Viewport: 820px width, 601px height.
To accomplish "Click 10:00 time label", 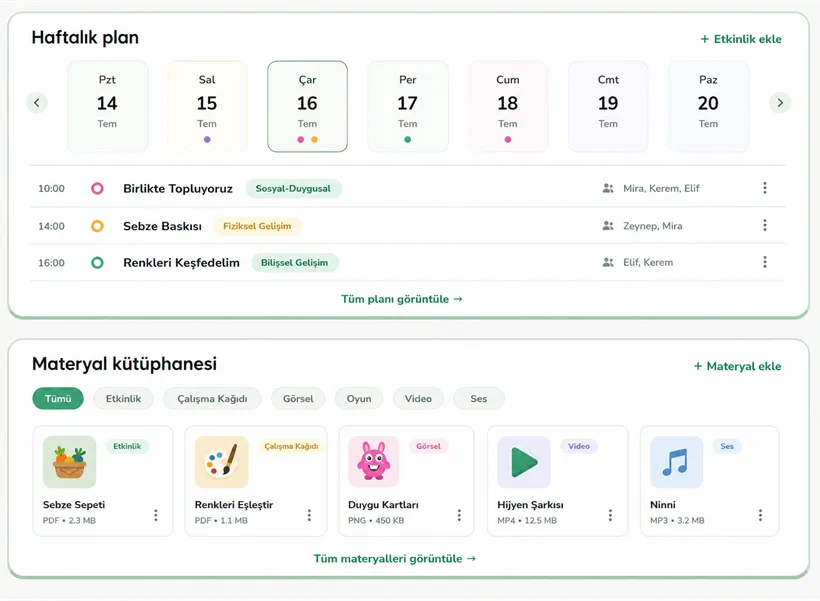I will click(x=51, y=188).
